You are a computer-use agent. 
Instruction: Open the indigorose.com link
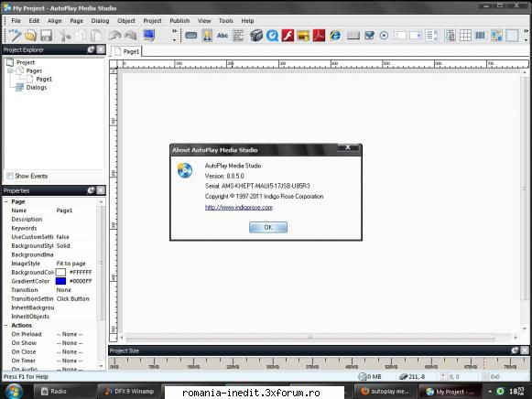238,207
